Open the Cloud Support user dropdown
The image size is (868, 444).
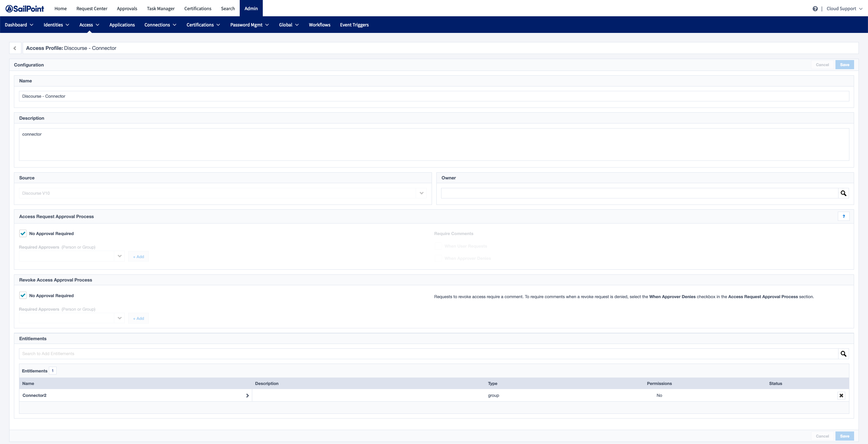[x=844, y=9]
